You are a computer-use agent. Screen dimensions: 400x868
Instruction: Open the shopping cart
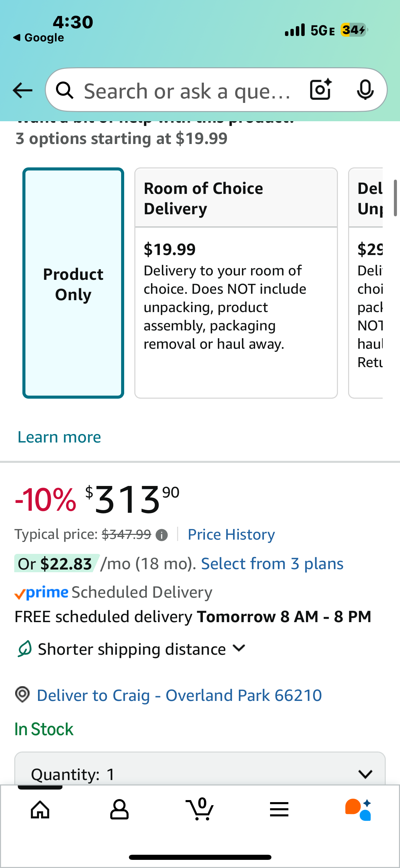200,810
